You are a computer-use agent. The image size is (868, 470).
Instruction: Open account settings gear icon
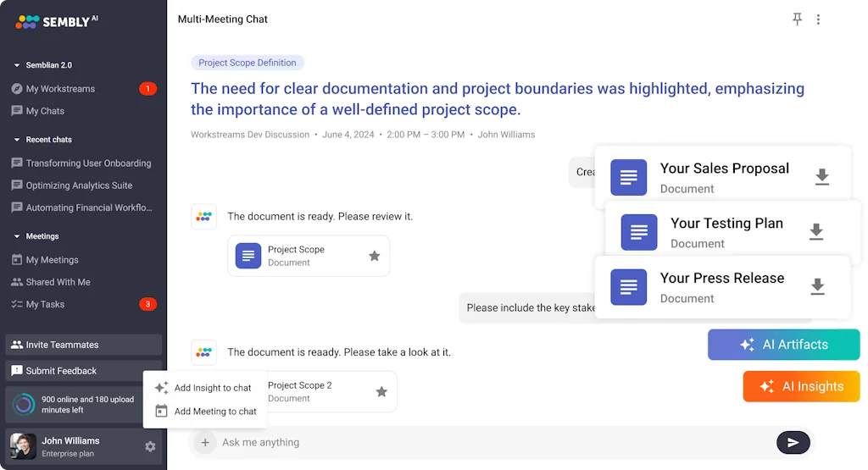[150, 446]
